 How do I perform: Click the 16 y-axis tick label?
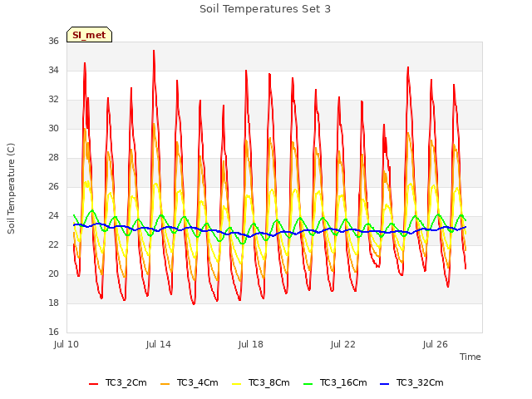(x=53, y=332)
